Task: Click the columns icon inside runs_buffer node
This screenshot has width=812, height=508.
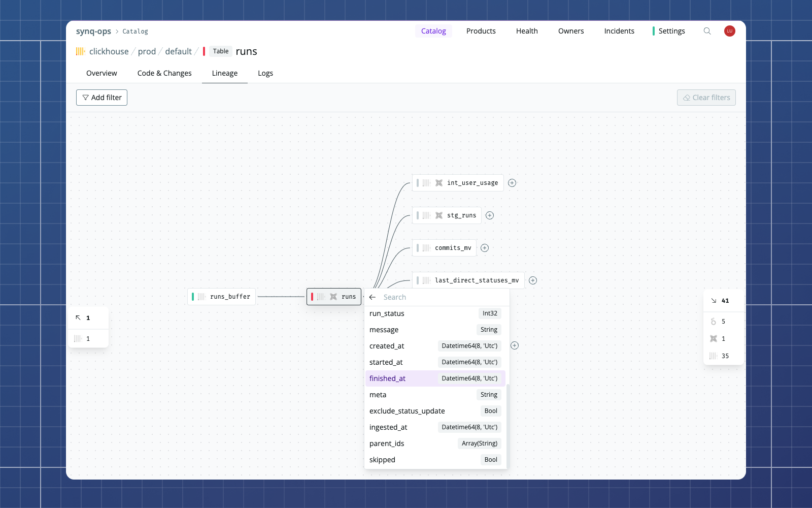Action: (x=201, y=296)
